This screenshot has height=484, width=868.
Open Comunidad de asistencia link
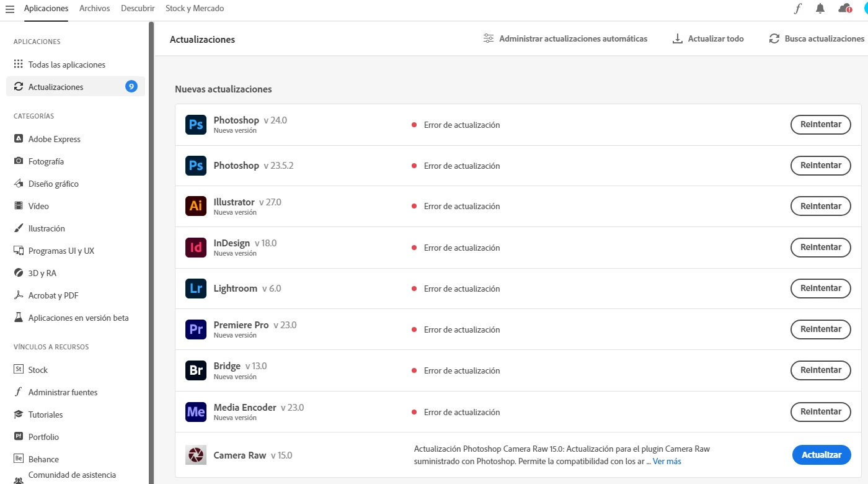(x=72, y=475)
